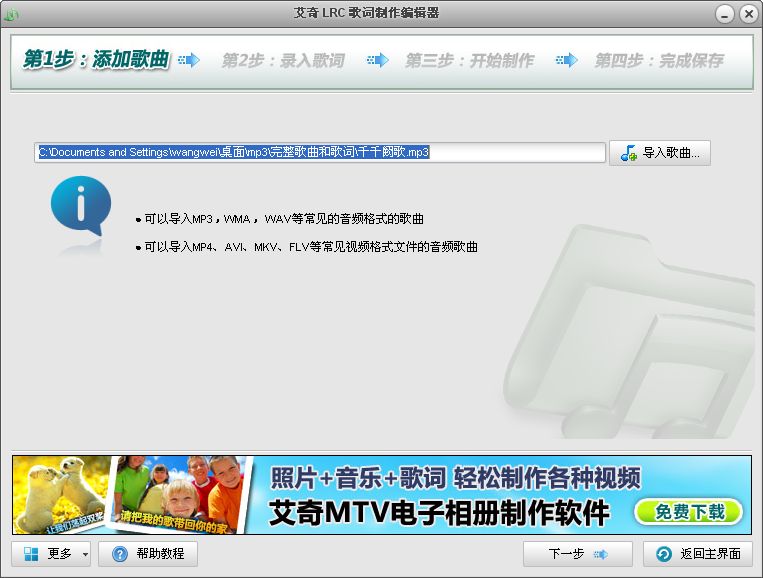Image resolution: width=763 pixels, height=578 pixels.
Task: Click the 免费下载 free download button in the banner
Action: coord(689,512)
